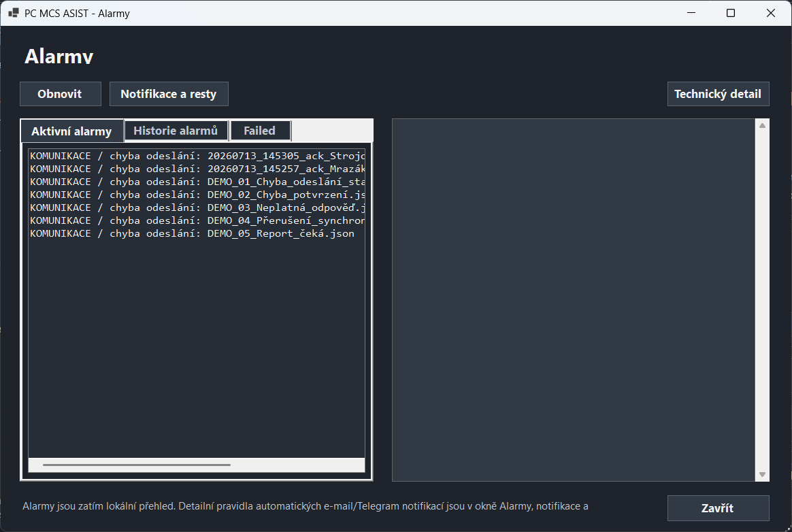This screenshot has height=532, width=792.
Task: Click the Zavřít button
Action: point(718,508)
